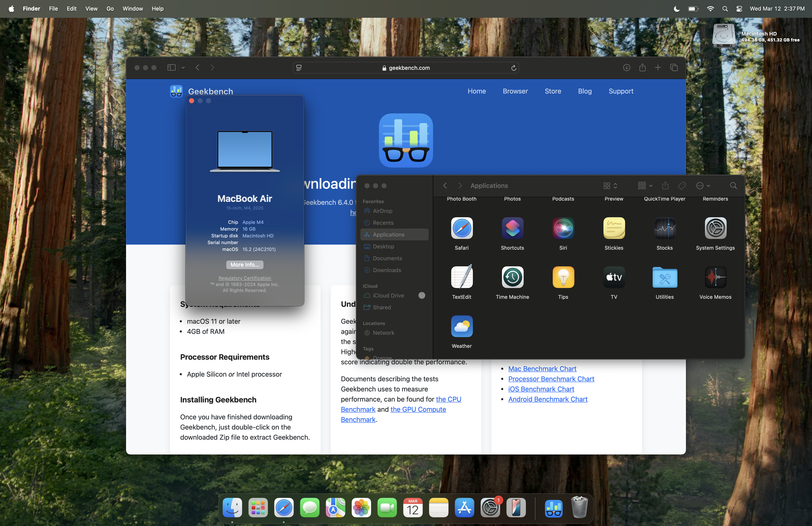Image resolution: width=812 pixels, height=526 pixels.
Task: Open Finder icon view switcher dropdown
Action: tap(610, 186)
